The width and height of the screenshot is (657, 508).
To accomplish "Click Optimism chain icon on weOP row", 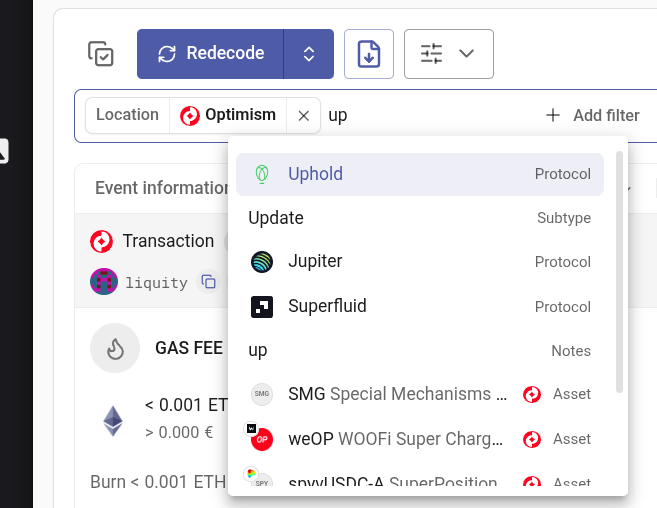I will pos(532,439).
